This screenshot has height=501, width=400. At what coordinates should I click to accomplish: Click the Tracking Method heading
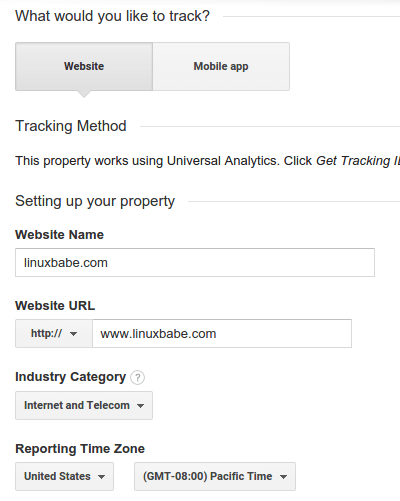click(71, 126)
